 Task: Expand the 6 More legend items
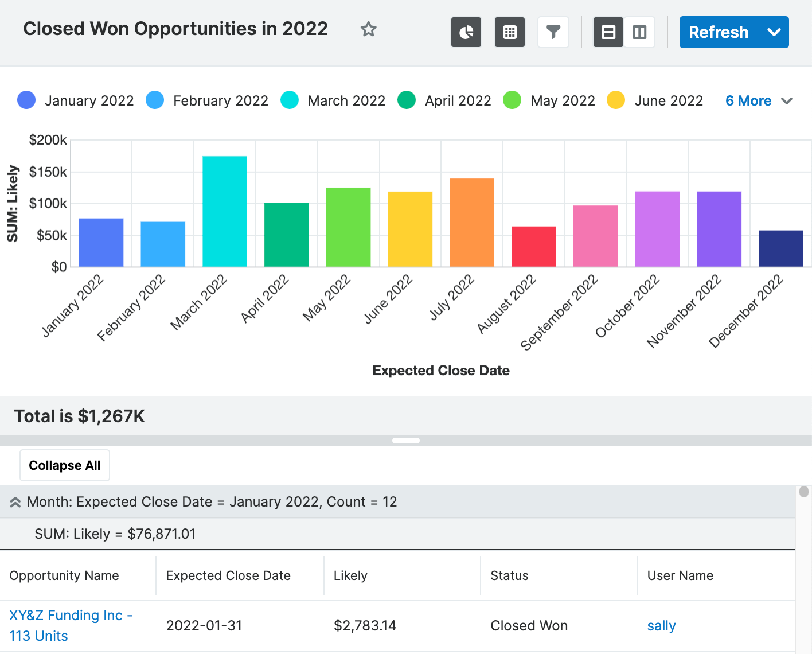pos(758,101)
